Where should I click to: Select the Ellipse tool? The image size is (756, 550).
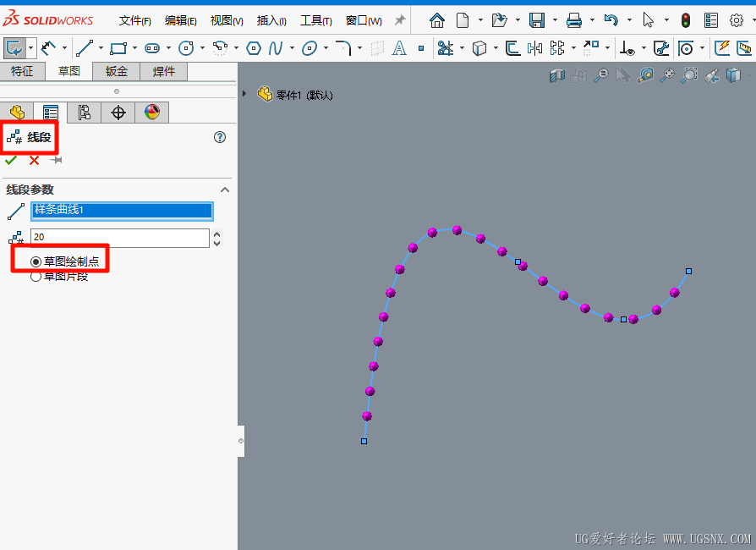point(310,48)
